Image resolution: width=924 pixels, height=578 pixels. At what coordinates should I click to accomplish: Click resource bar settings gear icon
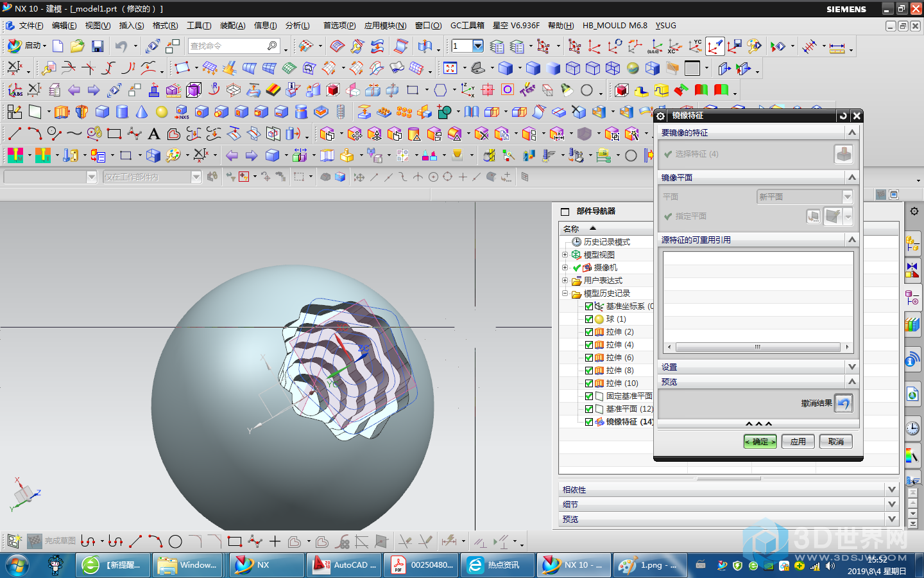tap(914, 211)
